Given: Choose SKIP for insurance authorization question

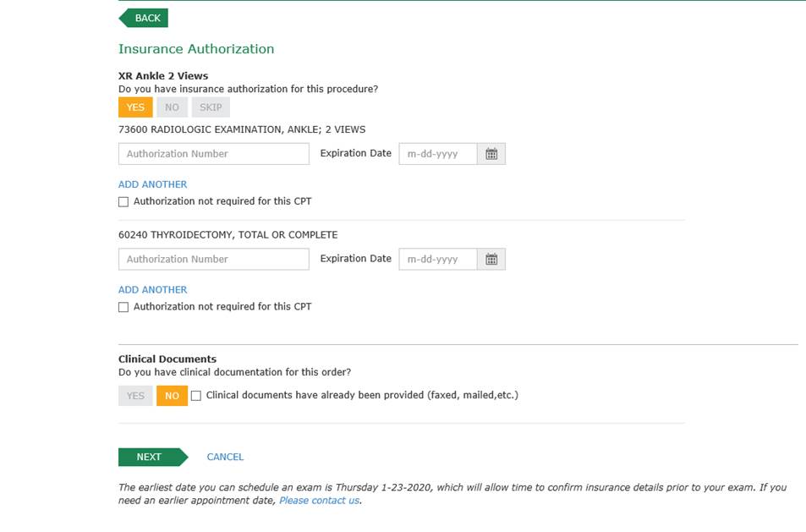Looking at the screenshot, I should tap(211, 107).
